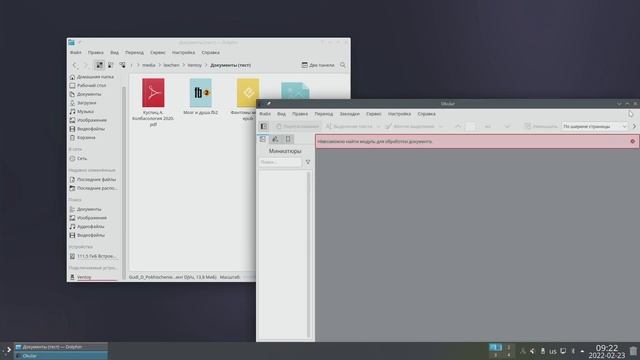Open Закладки menu in Okular
This screenshot has width=640, height=360.
[x=349, y=114]
